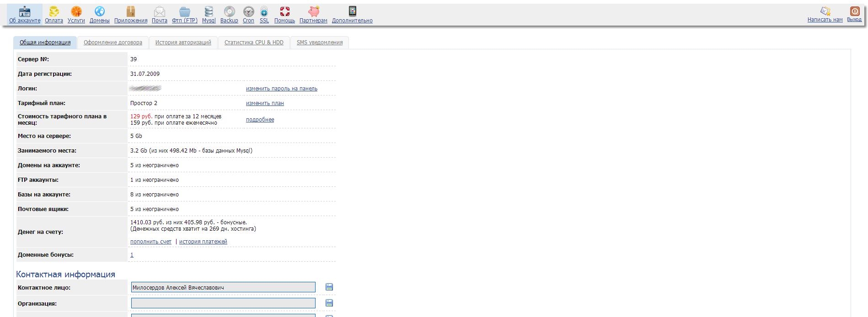The width and height of the screenshot is (868, 317).
Task: Click the пополнить счет link
Action: pyautogui.click(x=151, y=242)
